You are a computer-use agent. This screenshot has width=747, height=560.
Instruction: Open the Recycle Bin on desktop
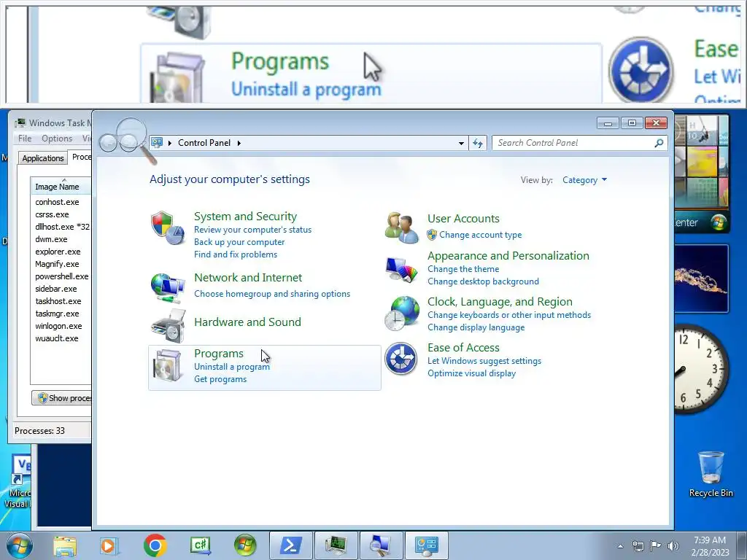click(711, 474)
